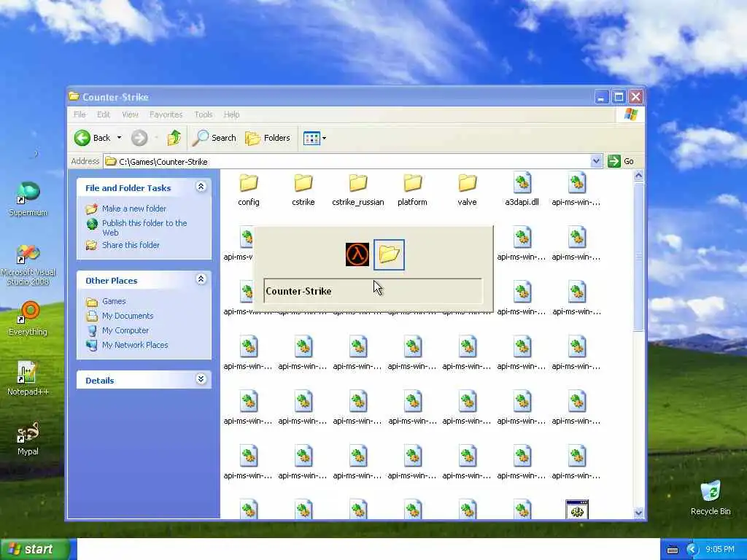Open the Back history dropdown arrow
747x560 pixels.
coord(119,138)
